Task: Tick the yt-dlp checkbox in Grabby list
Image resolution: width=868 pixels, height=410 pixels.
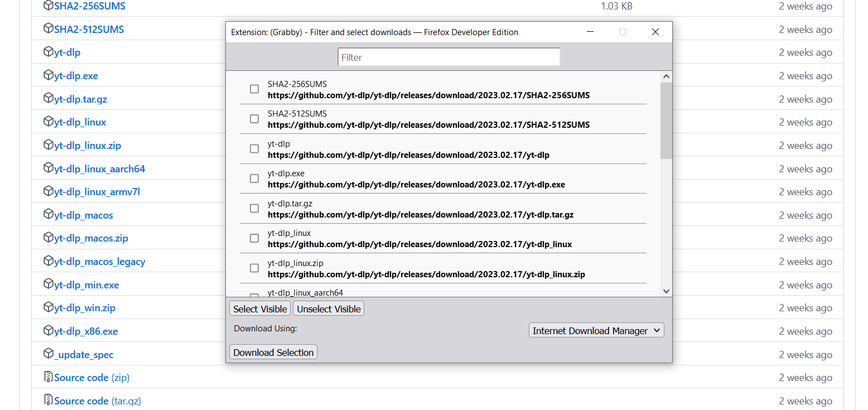Action: (254, 149)
